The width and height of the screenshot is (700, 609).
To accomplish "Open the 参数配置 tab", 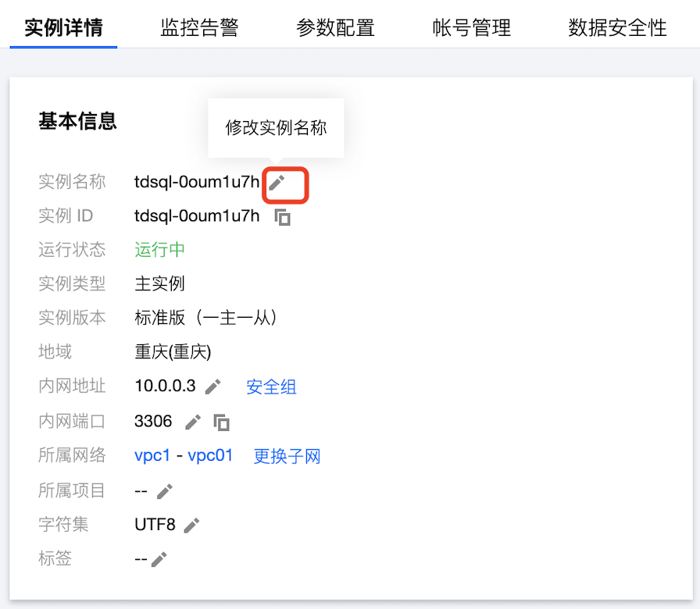I will 335,28.
